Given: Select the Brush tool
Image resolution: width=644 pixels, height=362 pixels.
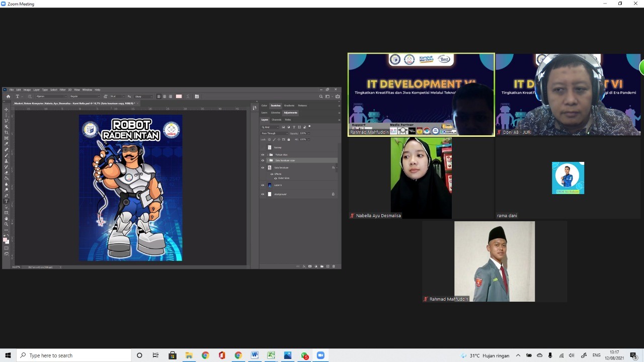Looking at the screenshot, I should (x=7, y=155).
